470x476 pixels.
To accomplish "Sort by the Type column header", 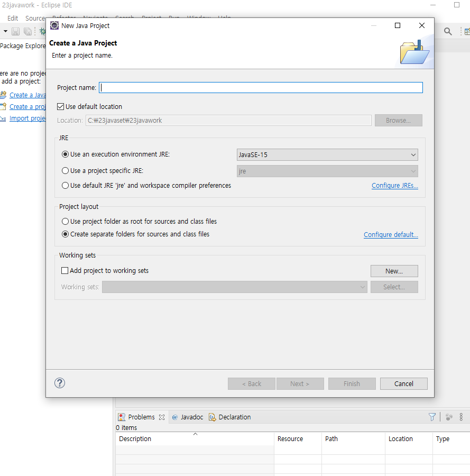I will tap(451, 438).
